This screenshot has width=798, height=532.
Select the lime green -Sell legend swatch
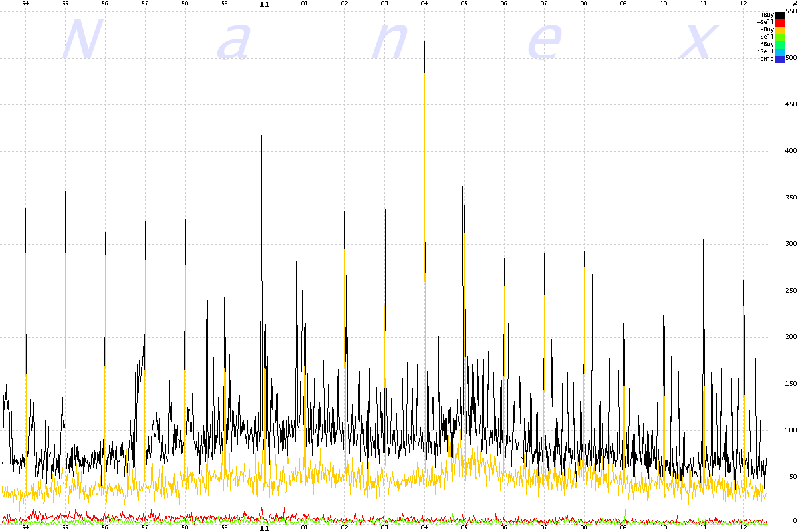[779, 37]
